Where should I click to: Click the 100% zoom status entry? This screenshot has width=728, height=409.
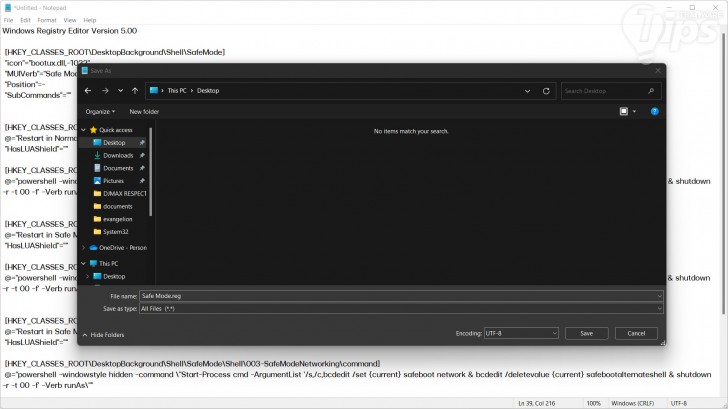tap(593, 403)
